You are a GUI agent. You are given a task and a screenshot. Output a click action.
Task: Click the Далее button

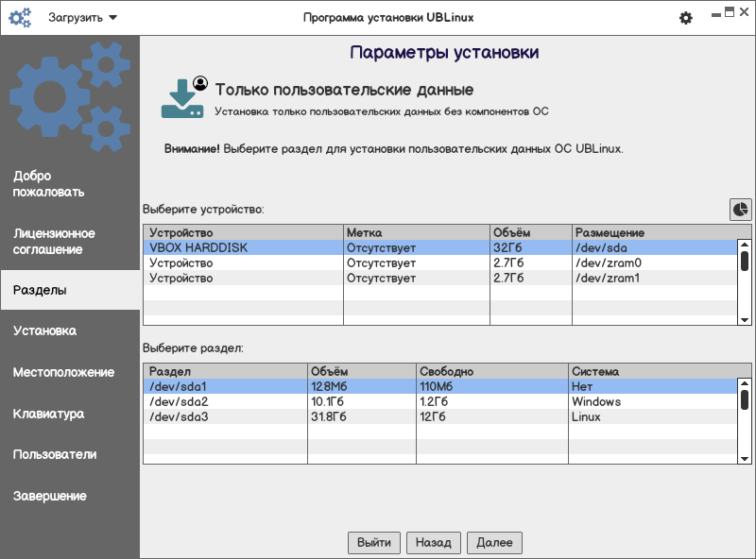[x=494, y=543]
